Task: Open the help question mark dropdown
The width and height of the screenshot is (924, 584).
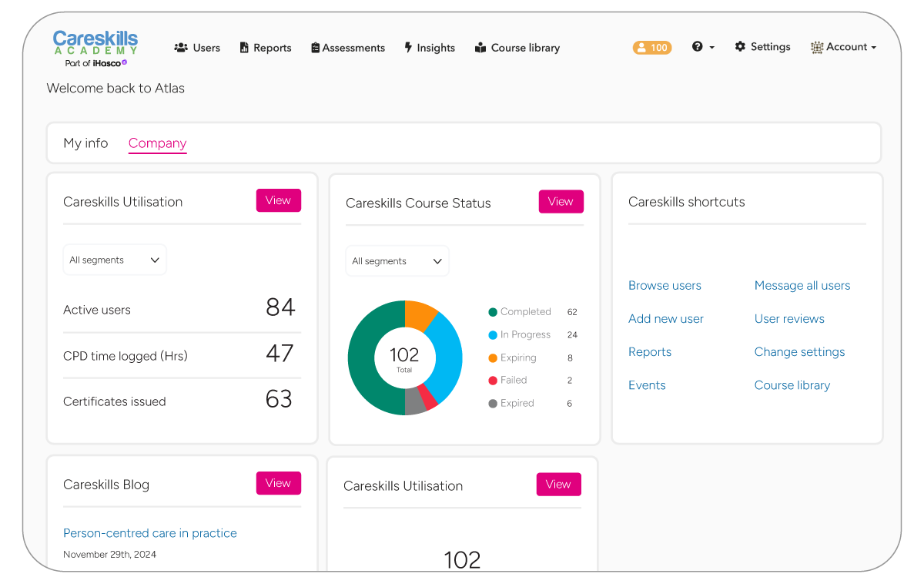Action: point(702,47)
